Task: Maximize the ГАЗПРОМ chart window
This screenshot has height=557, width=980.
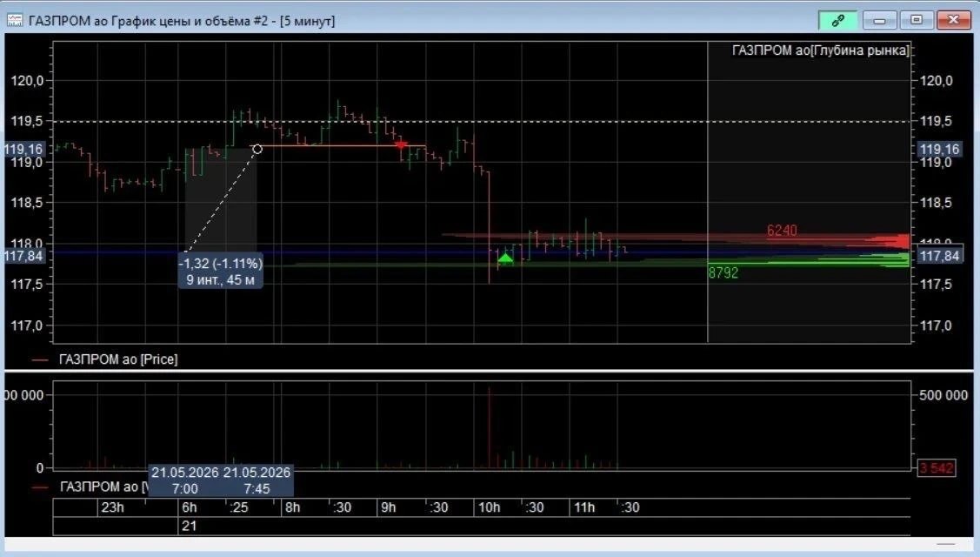Action: [917, 21]
